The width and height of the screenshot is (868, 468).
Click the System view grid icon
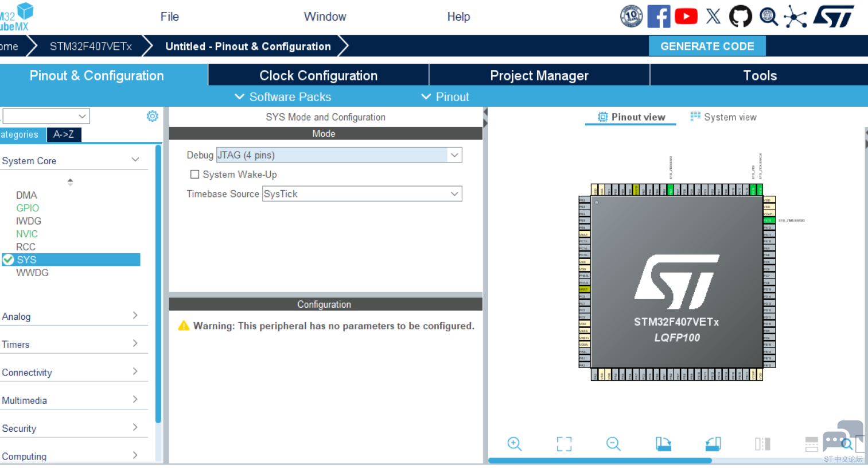695,117
